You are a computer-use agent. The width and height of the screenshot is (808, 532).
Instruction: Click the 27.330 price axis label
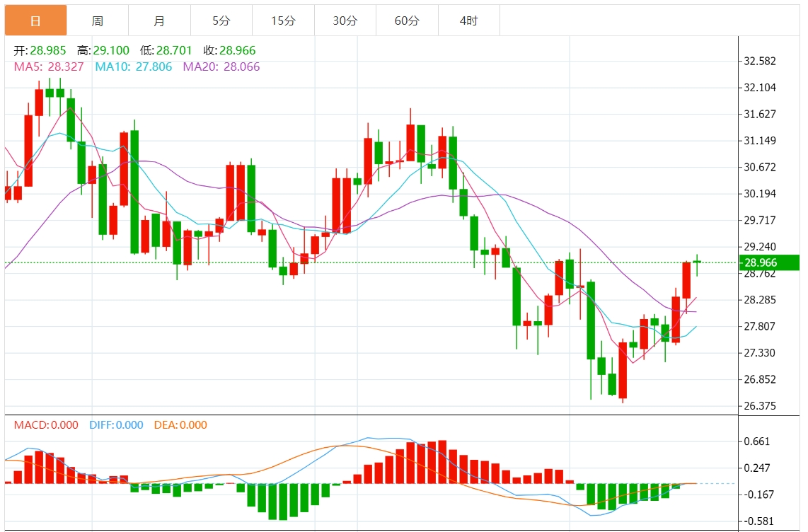point(760,353)
